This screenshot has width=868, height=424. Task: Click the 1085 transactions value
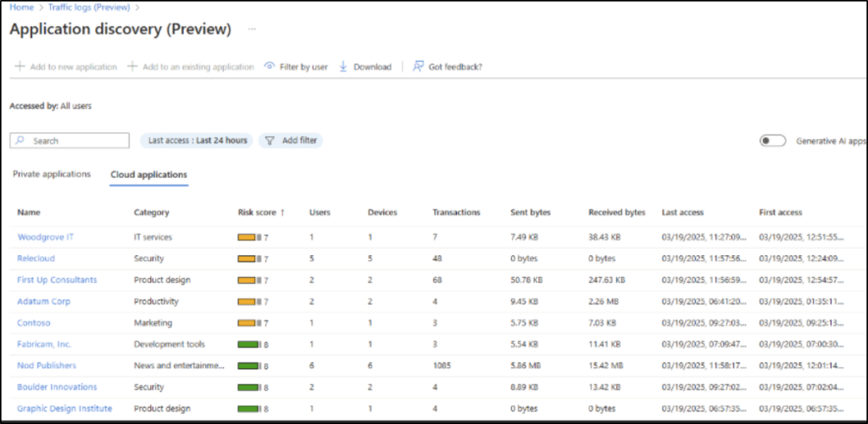tap(441, 365)
